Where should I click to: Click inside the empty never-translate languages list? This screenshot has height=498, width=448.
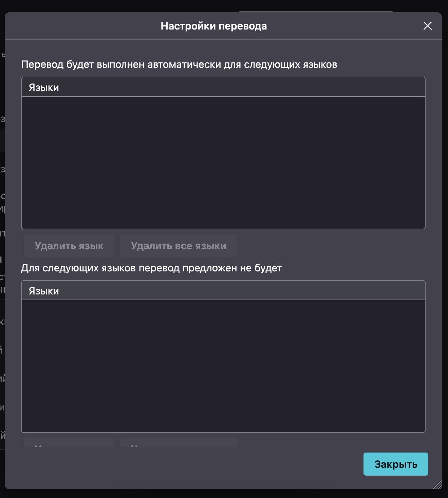223,366
